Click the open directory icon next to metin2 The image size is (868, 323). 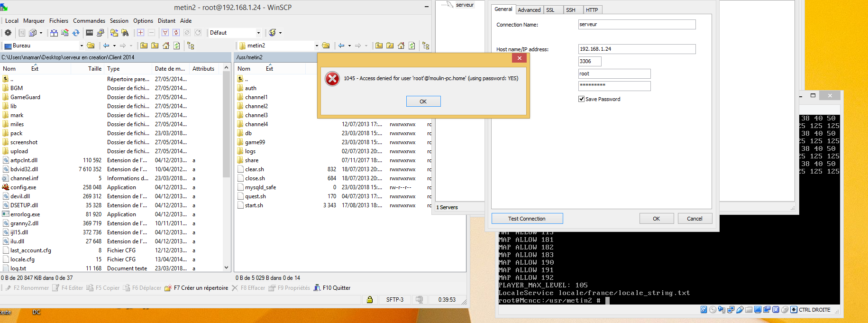tap(326, 46)
